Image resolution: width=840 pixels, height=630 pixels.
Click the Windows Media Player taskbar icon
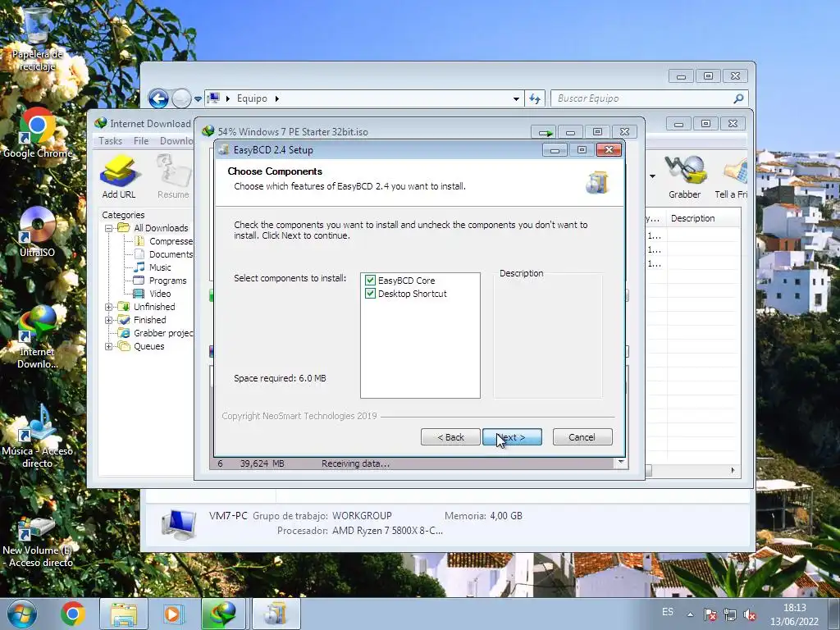[x=173, y=614]
